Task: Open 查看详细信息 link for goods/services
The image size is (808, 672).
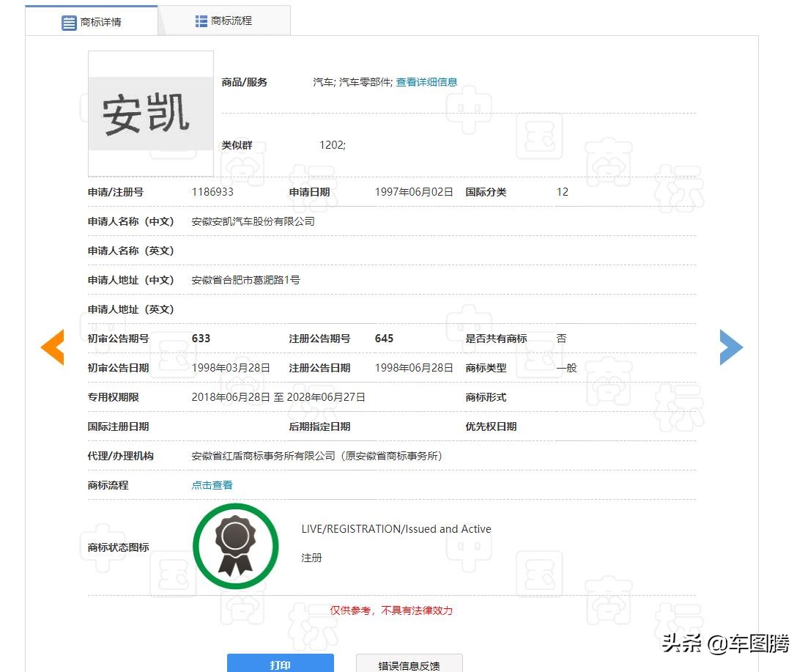Action: [x=426, y=82]
